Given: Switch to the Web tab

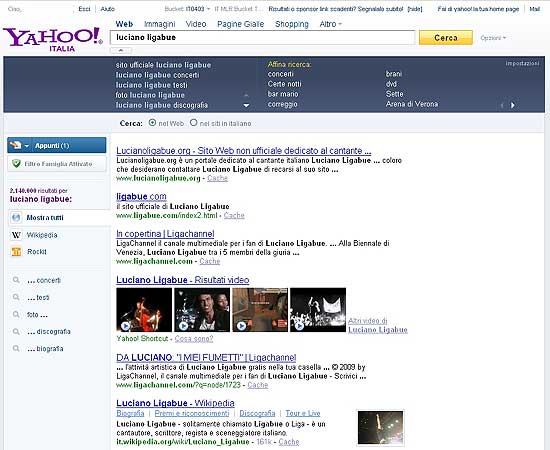Looking at the screenshot, I should pos(124,24).
